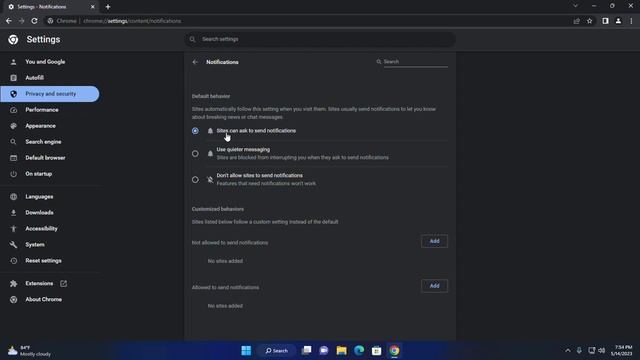Close the Settings - Notifications tab
This screenshot has width=640, height=360.
pyautogui.click(x=93, y=7)
